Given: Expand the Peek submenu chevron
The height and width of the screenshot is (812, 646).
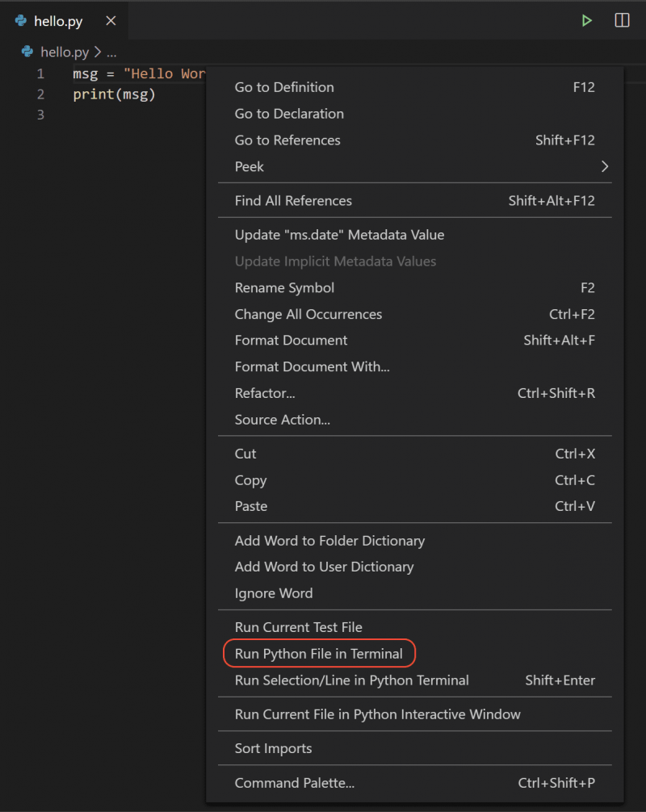Looking at the screenshot, I should point(604,166).
